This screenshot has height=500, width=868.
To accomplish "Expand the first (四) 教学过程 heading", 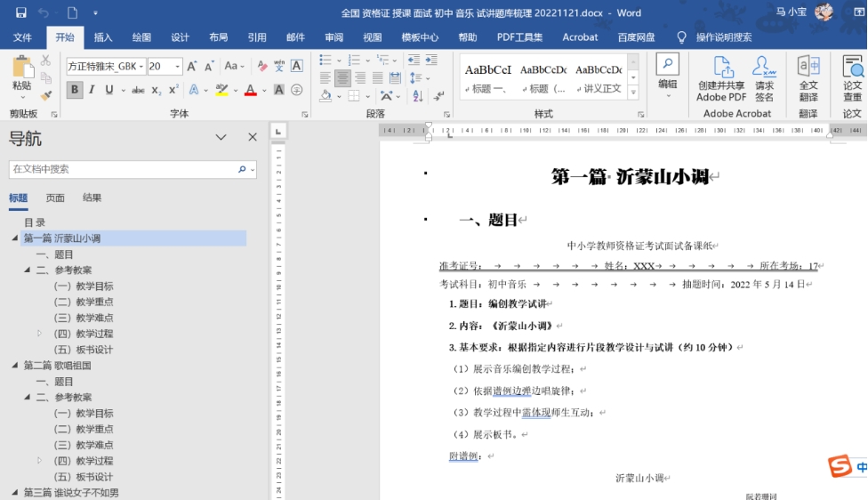I will 39,334.
